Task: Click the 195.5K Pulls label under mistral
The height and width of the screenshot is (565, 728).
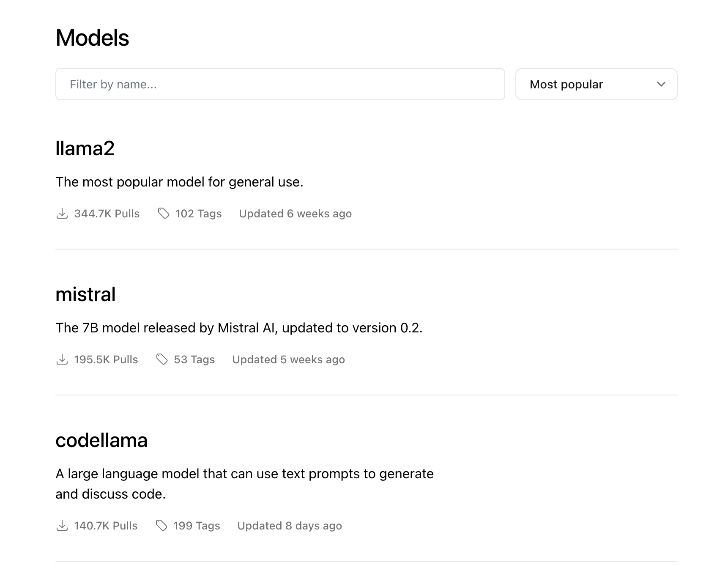Action: pos(106,359)
